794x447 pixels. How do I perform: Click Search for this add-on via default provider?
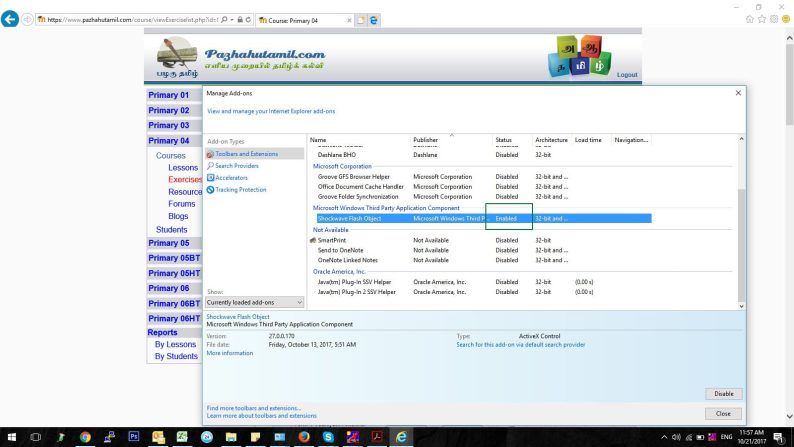pyautogui.click(x=521, y=345)
